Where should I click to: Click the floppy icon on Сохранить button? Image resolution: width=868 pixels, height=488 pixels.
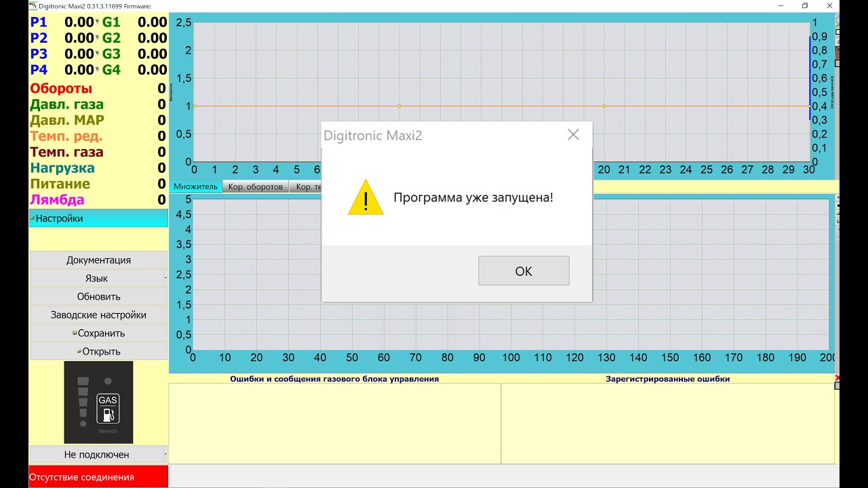[75, 333]
